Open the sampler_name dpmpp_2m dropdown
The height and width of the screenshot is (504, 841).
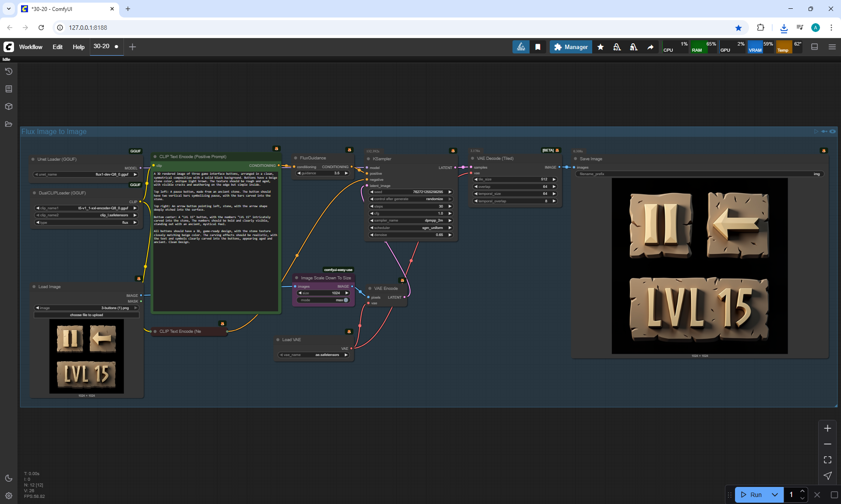pos(411,220)
